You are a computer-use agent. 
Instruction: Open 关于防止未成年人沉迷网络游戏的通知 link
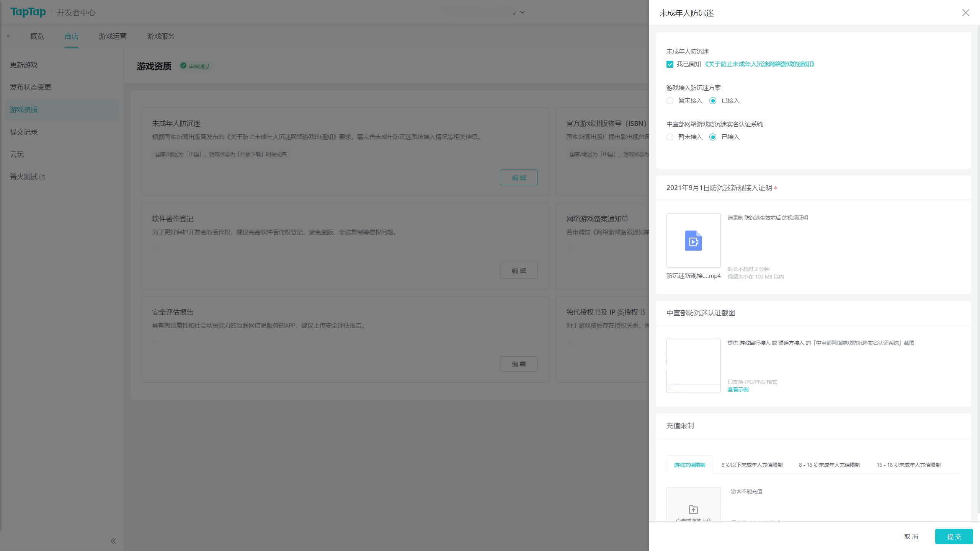pyautogui.click(x=759, y=64)
